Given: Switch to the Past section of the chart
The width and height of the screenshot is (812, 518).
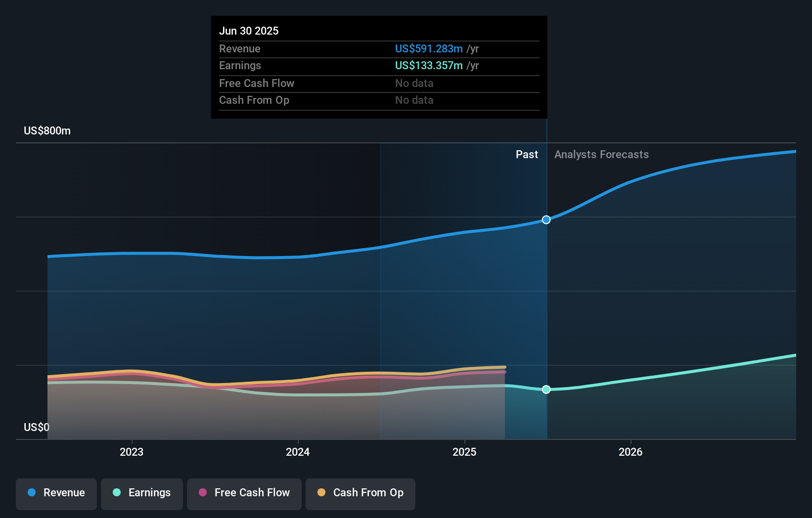Looking at the screenshot, I should [527, 154].
